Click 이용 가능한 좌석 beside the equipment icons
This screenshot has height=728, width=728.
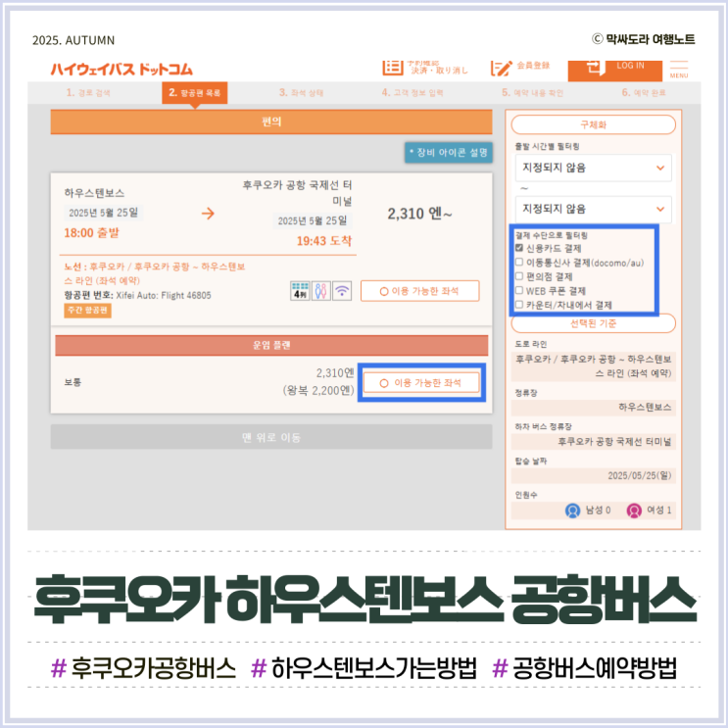point(419,291)
